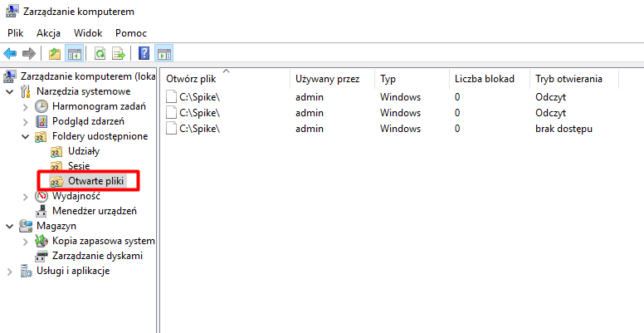Expand the Usługi i aplikacje node
Screen dimensions: 644x333
pyautogui.click(x=10, y=271)
